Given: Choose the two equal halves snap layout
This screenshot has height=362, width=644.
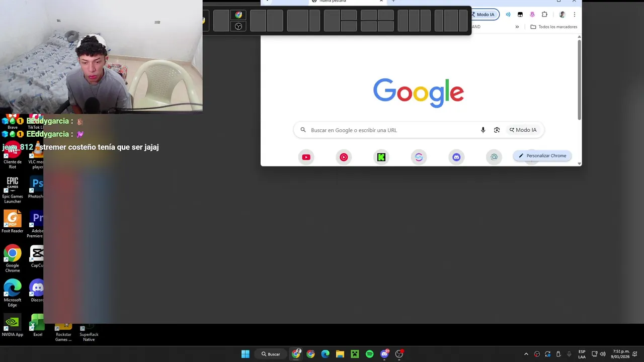Looking at the screenshot, I should pyautogui.click(x=267, y=21).
